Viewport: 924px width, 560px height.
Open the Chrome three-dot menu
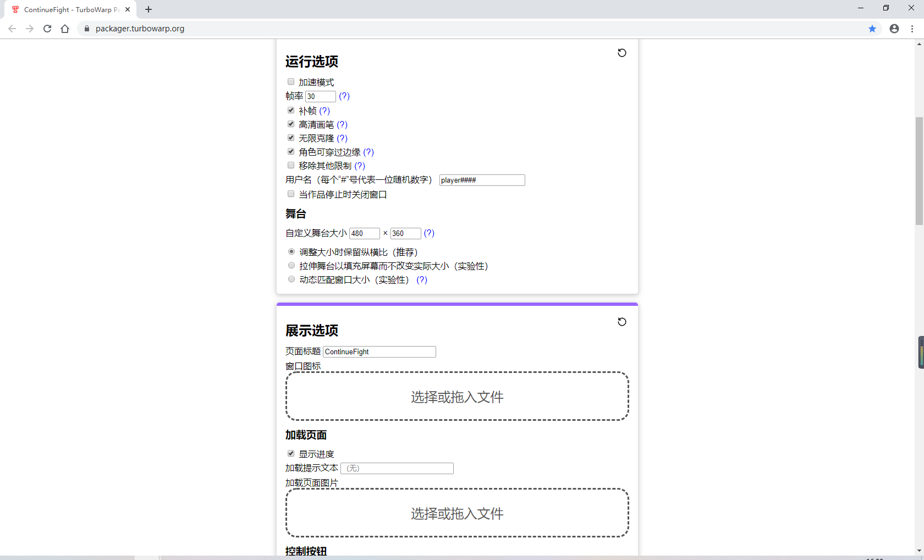tap(912, 29)
